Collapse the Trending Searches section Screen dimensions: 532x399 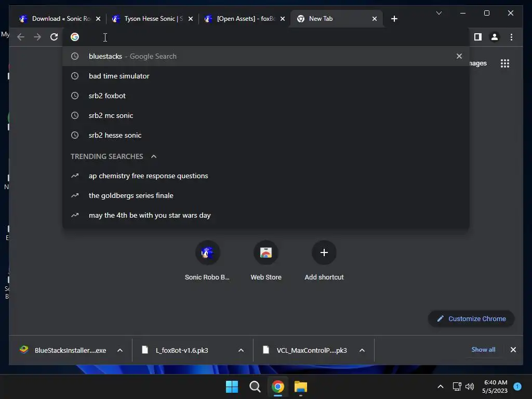click(154, 156)
